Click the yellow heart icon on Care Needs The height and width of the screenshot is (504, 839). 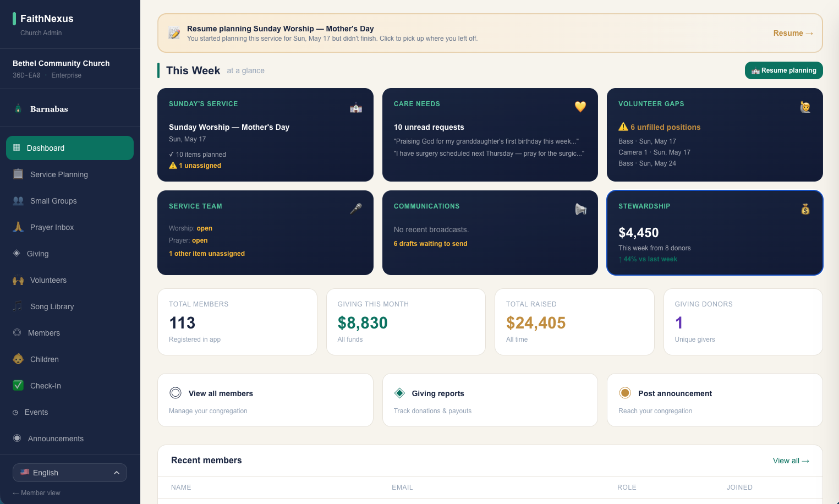tap(580, 107)
